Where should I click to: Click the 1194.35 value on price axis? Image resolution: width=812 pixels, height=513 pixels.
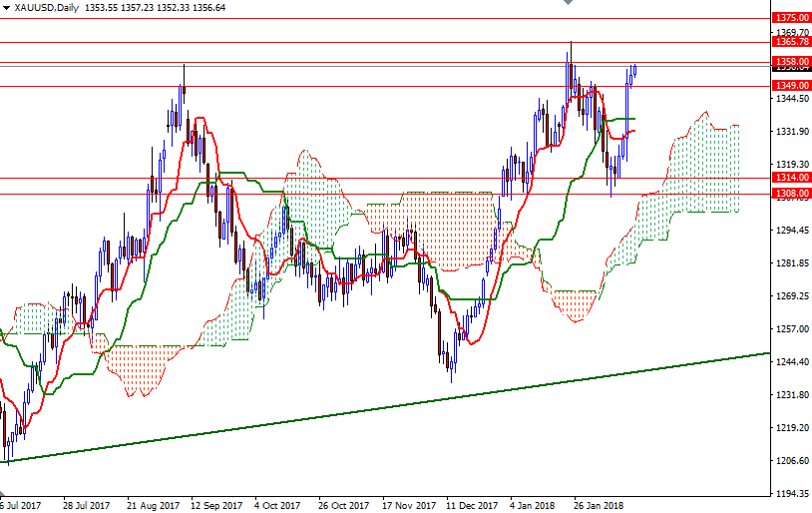(792, 493)
